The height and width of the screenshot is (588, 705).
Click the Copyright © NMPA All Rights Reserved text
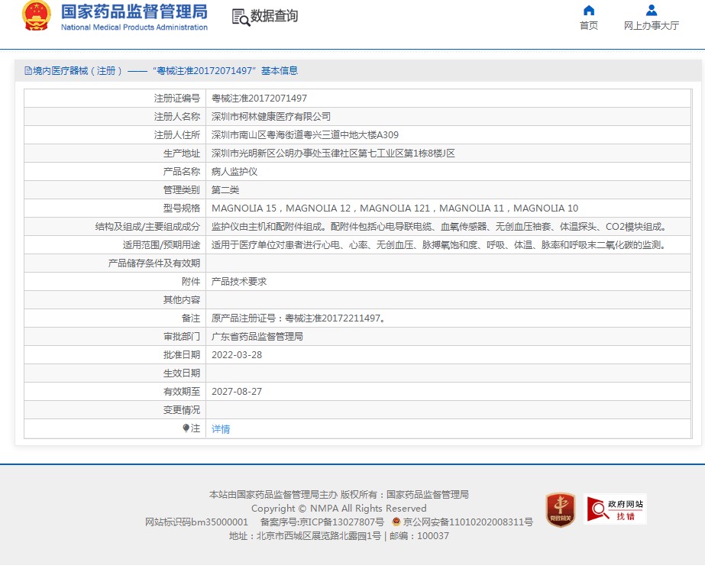point(339,509)
